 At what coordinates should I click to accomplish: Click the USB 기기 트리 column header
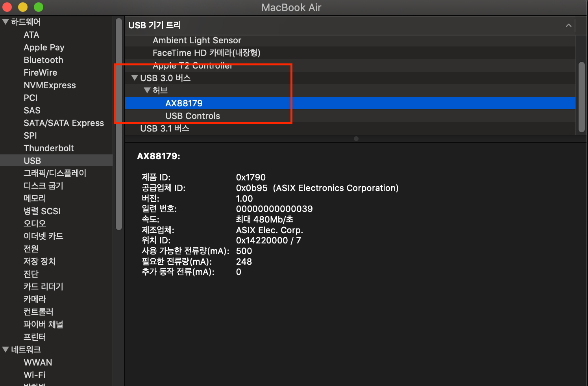click(x=155, y=25)
